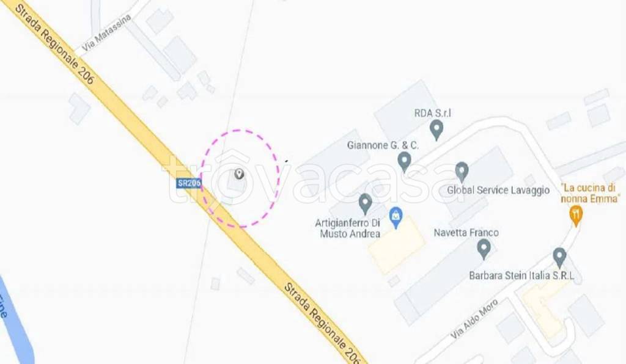Click the SR206 road shield badge
This screenshot has height=364, width=626.
click(189, 183)
